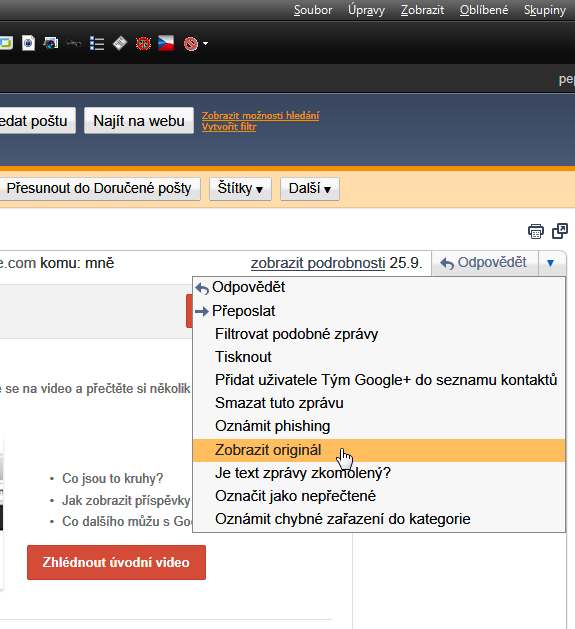Click the red gear-shaped toolbar icon
This screenshot has height=629, width=575.
point(143,43)
